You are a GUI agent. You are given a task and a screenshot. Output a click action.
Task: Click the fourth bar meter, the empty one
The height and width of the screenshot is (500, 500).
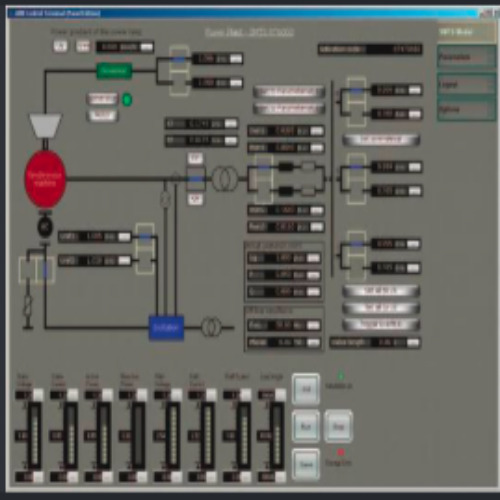[x=139, y=435]
